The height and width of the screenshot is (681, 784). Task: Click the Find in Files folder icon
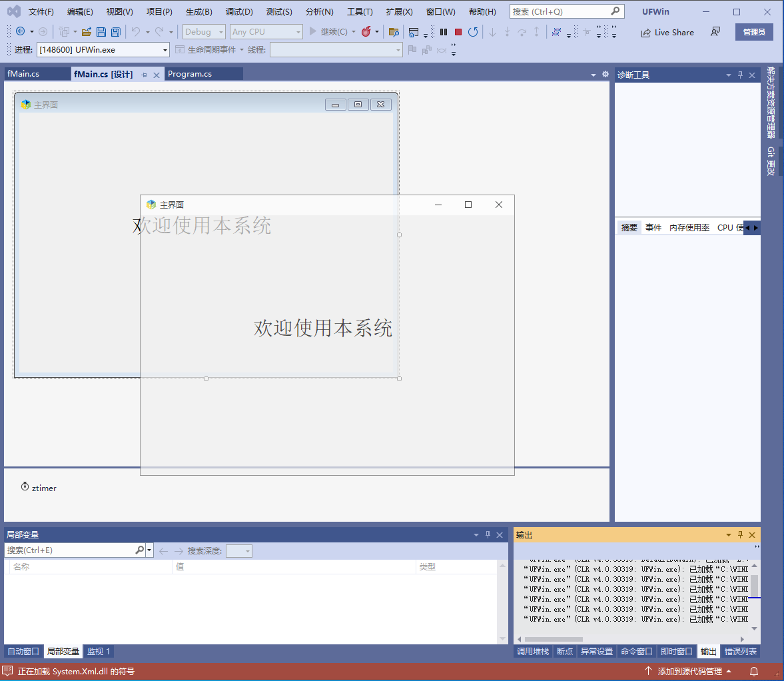[x=394, y=32]
